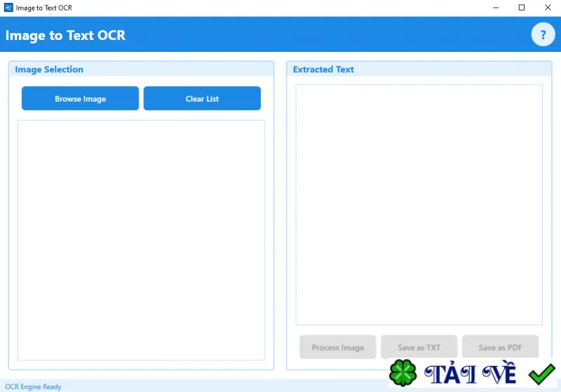Screen dimensions: 561x392
Task: Click the OCR Engine Ready status text
Action: (33, 386)
